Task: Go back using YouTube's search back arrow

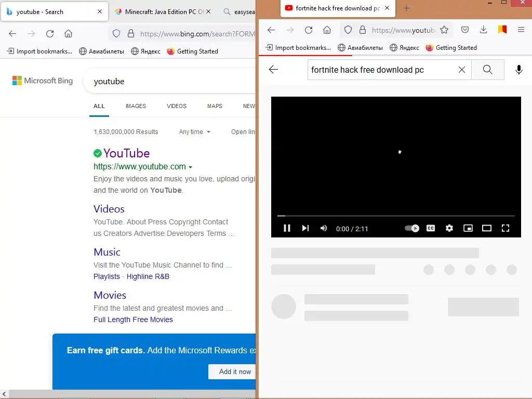Action: click(273, 70)
